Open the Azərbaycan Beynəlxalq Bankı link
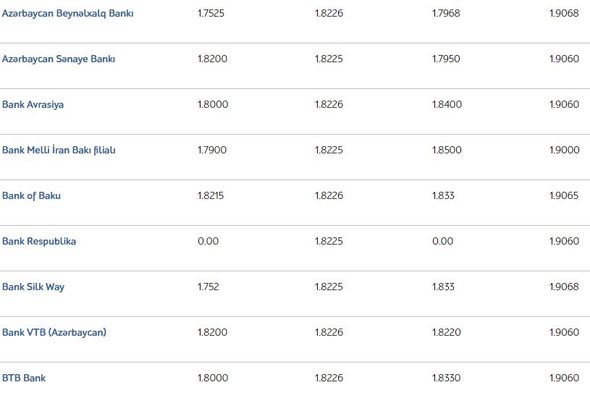This screenshot has height=398, width=590. tap(68, 13)
